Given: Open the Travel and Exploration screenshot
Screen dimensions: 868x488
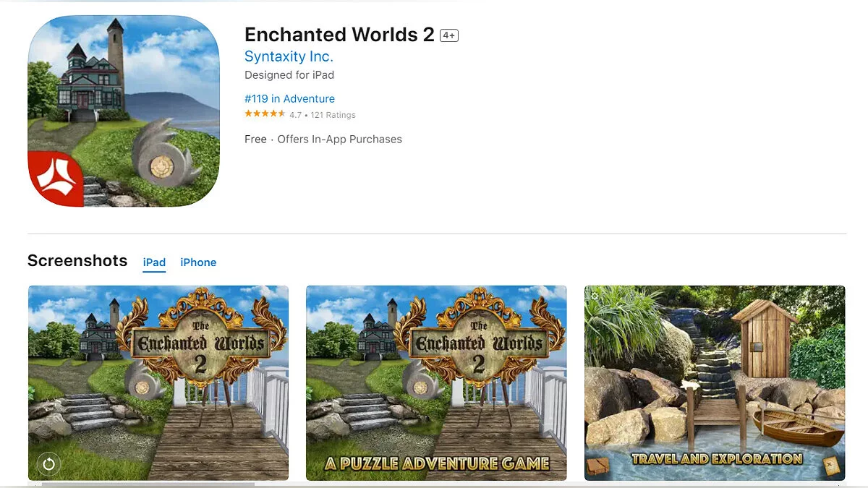Looking at the screenshot, I should coord(715,383).
